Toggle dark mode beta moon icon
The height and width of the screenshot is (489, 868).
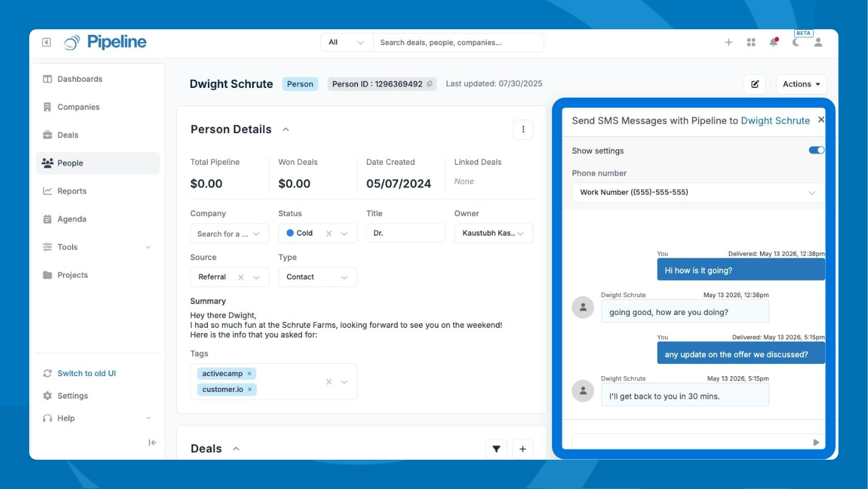coord(796,42)
